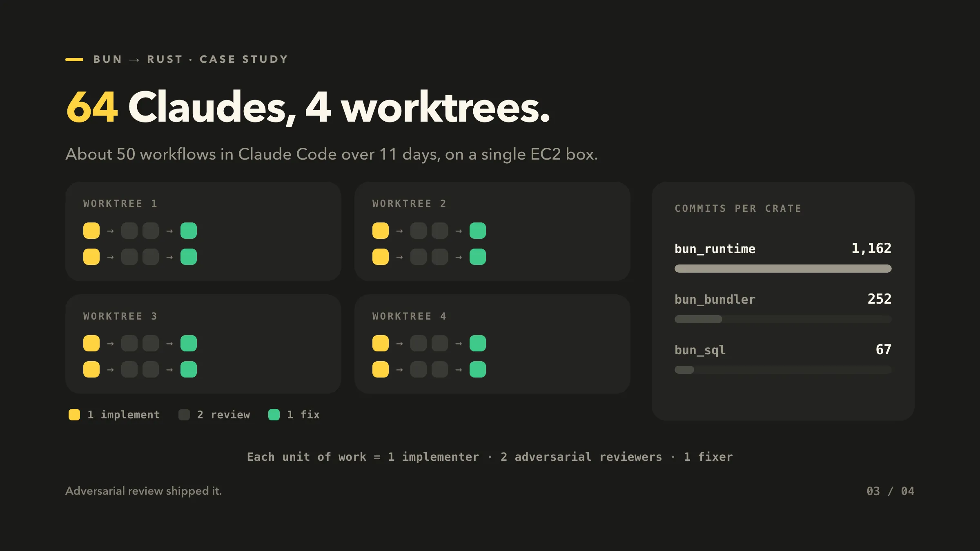Click the "1,162" commit count
The image size is (980, 551).
871,249
